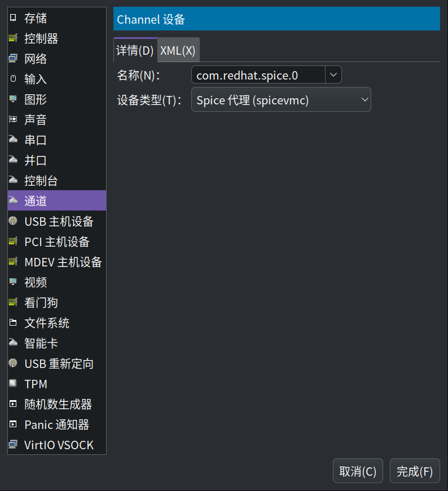Open the TPM hardware category
The image size is (448, 491).
pos(33,384)
